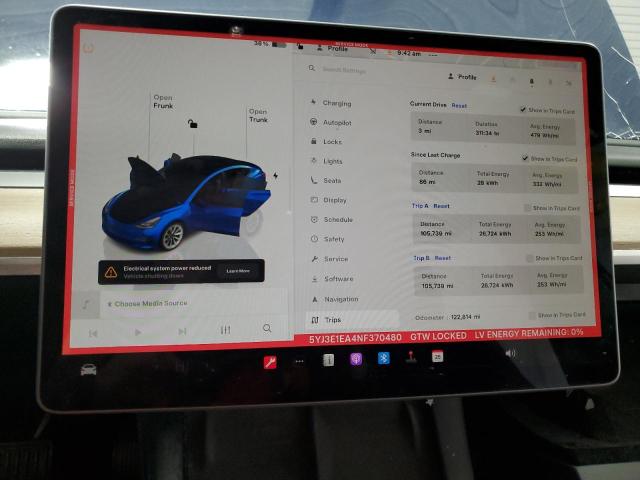640x480 pixels.
Task: Click the Trips route sidebar icon
Action: click(315, 320)
